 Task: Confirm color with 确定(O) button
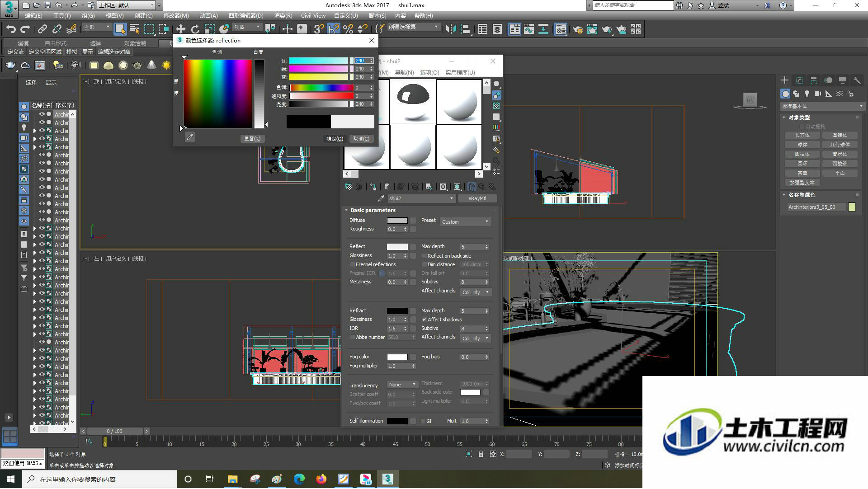tap(335, 139)
